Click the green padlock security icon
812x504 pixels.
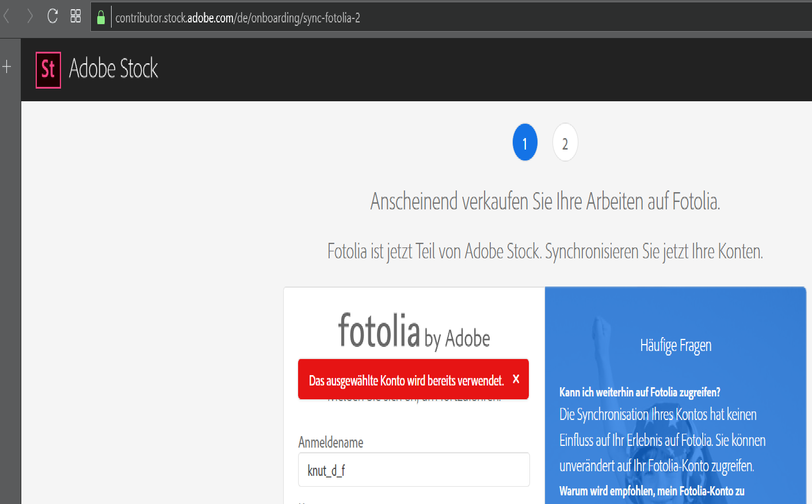pyautogui.click(x=101, y=17)
